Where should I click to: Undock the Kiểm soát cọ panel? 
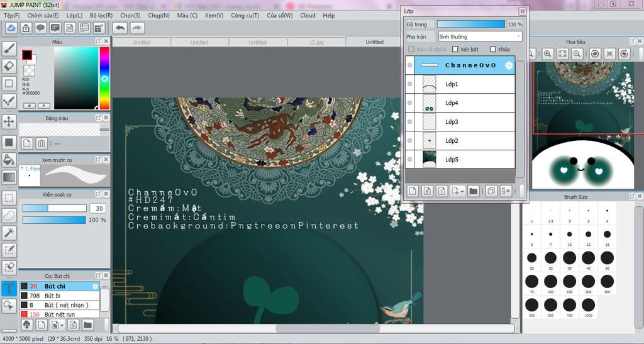(99, 194)
